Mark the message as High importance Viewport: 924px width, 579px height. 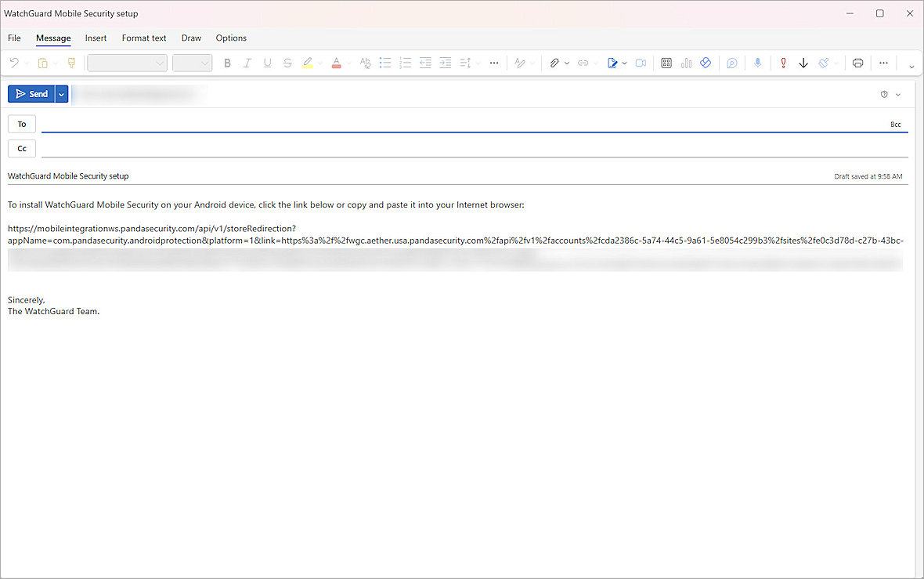[783, 63]
